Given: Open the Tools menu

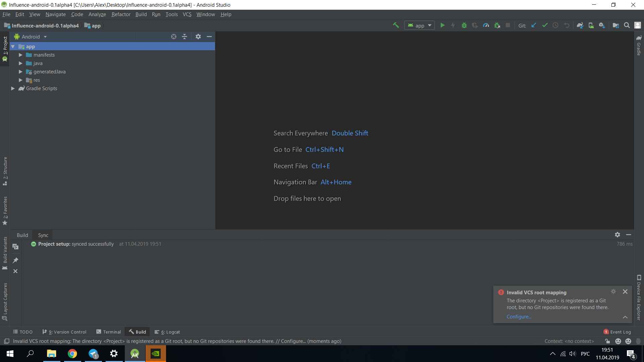Looking at the screenshot, I should click(x=171, y=14).
